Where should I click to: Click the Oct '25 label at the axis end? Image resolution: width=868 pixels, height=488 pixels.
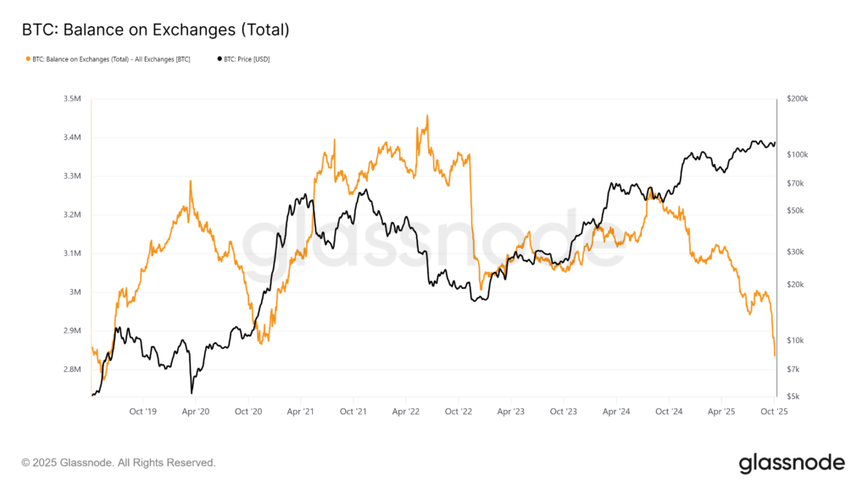point(774,411)
